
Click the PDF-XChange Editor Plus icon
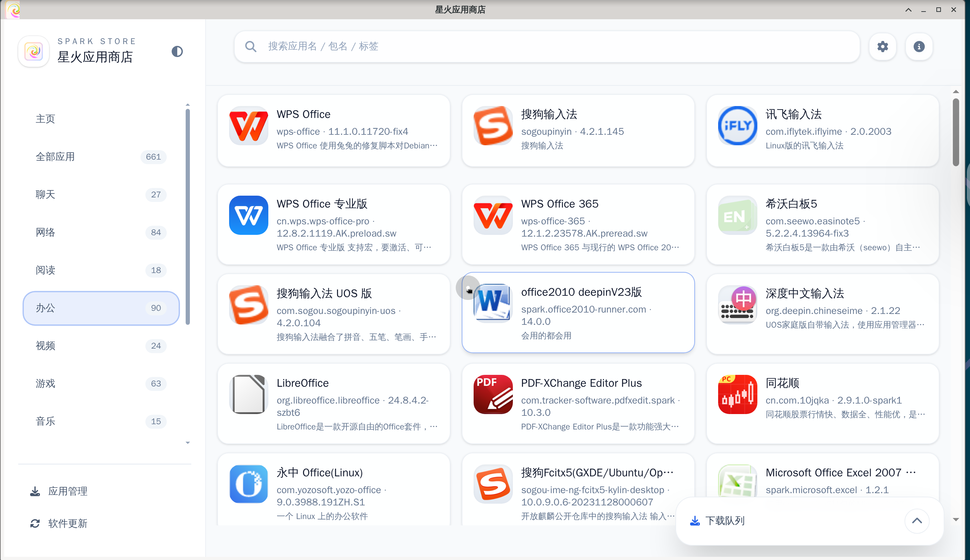click(x=493, y=394)
